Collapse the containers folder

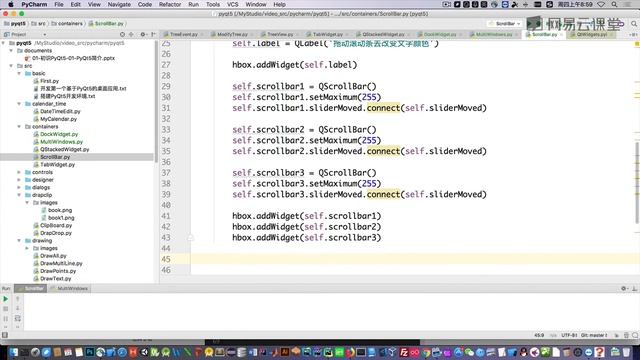(x=19, y=127)
